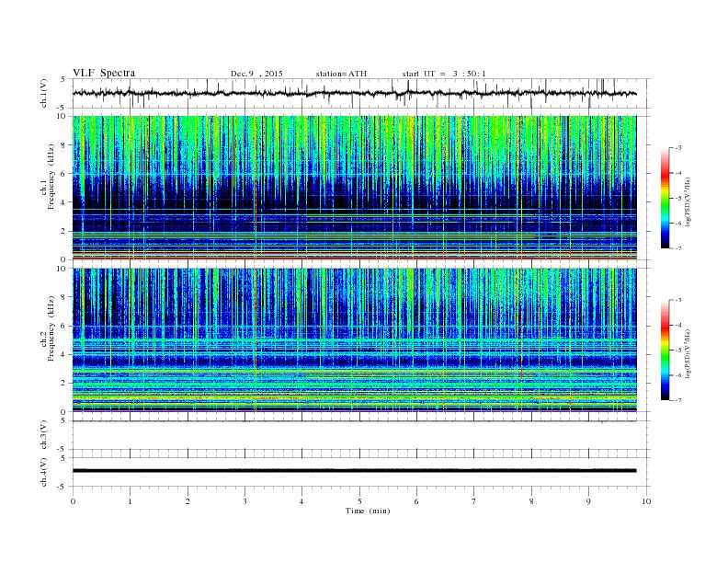Image resolution: width=728 pixels, height=563 pixels.
Task: Click the "6" kHz tick on ch.2 spectrogram
Action: pos(64,326)
